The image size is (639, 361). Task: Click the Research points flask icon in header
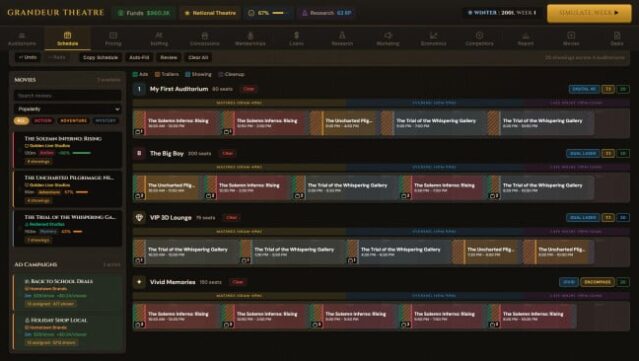click(x=304, y=13)
